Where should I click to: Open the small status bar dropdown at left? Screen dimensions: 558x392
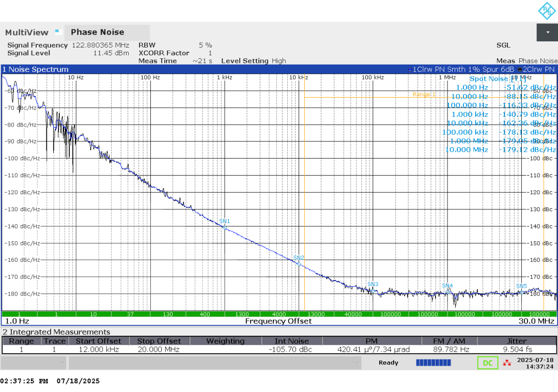click(33, 363)
